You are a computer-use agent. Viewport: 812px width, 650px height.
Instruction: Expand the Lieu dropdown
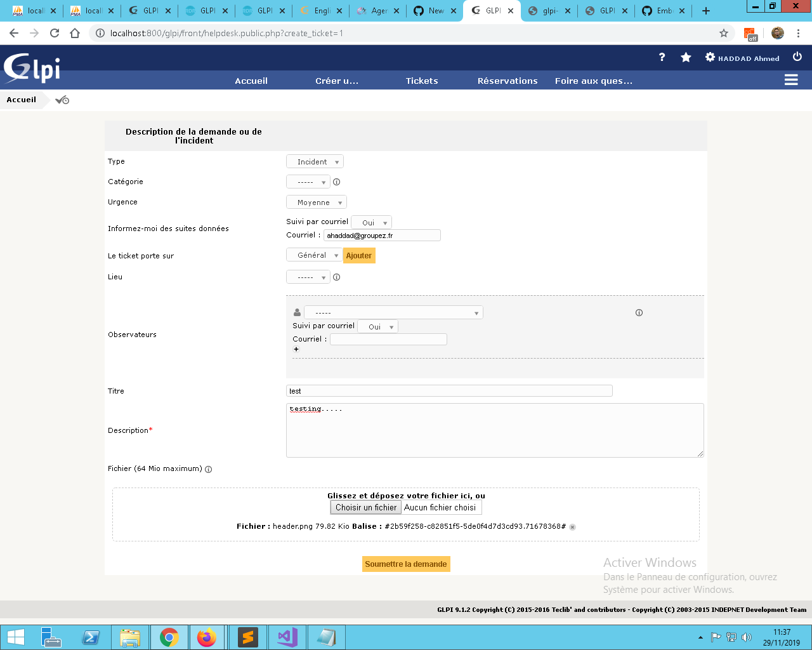tap(308, 277)
